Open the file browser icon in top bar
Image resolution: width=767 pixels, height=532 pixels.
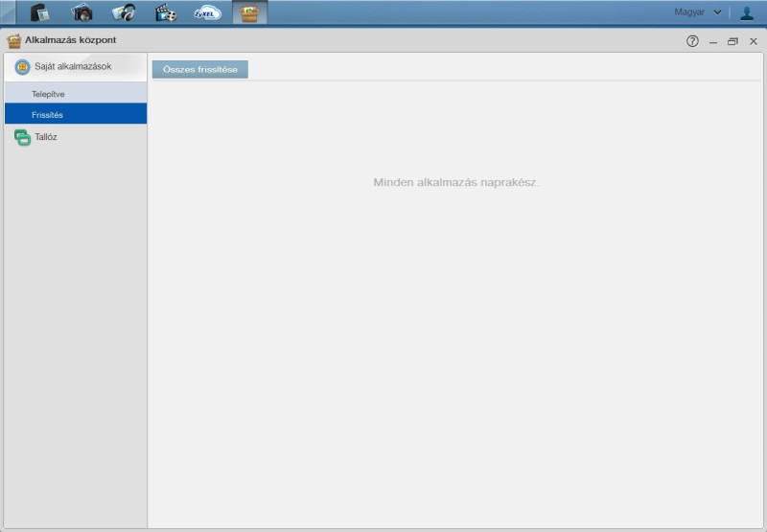(x=39, y=12)
